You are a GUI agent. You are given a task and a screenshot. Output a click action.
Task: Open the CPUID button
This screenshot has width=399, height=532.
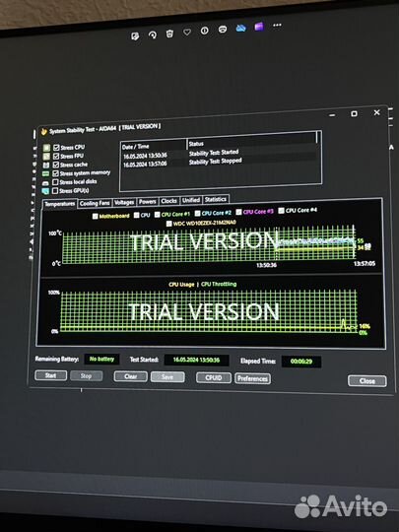[x=214, y=377]
